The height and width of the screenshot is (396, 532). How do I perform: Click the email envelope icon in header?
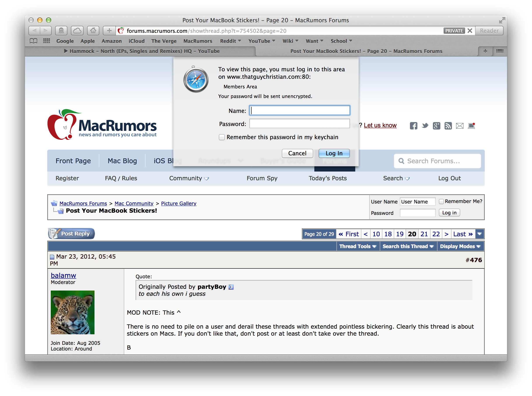coord(460,126)
